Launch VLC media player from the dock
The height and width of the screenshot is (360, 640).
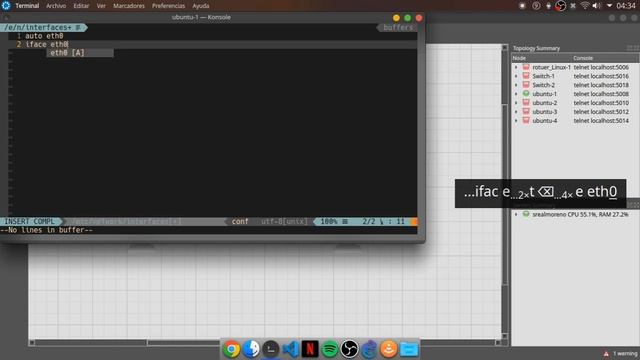point(389,349)
